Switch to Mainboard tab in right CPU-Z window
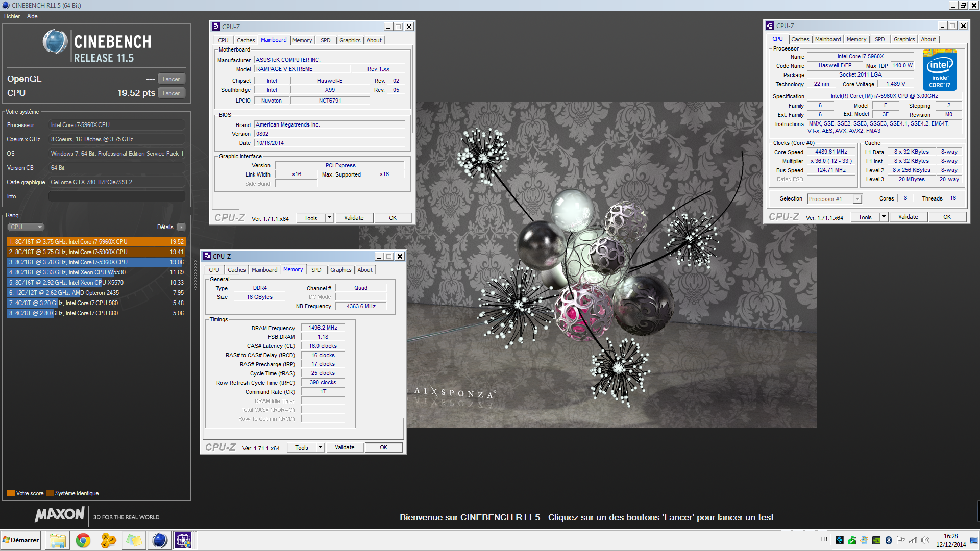Image resolution: width=980 pixels, height=551 pixels. coord(828,39)
